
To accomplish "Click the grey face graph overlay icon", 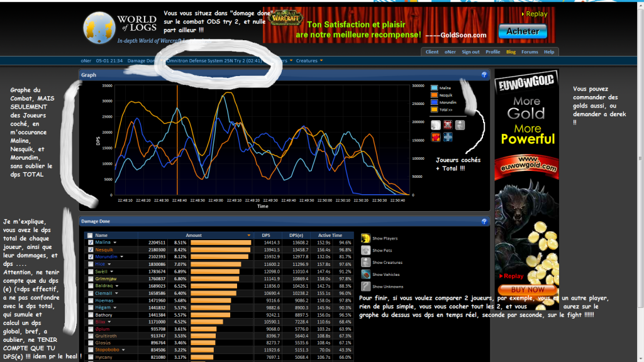I will pos(460,125).
